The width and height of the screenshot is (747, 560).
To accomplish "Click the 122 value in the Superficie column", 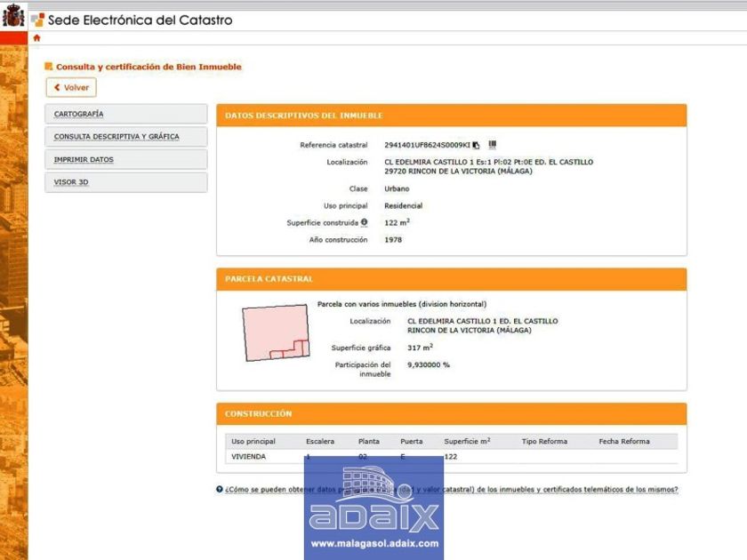I will coord(450,456).
